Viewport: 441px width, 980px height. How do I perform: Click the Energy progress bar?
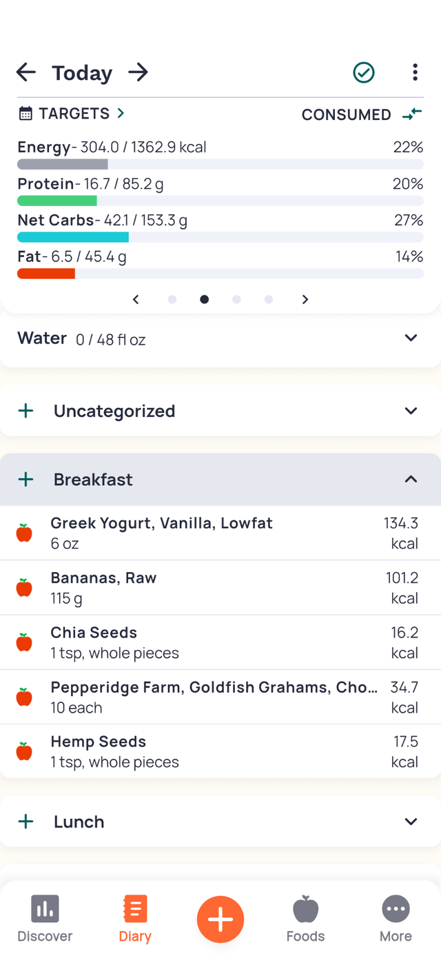[x=220, y=164]
